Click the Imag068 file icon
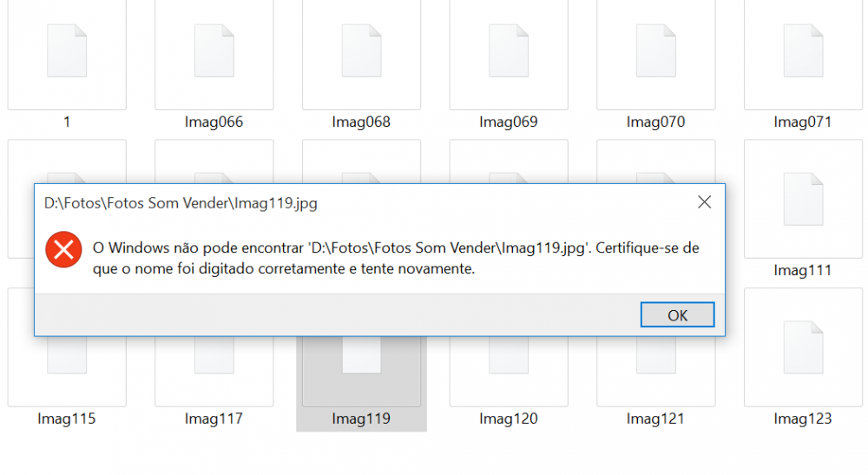 click(x=361, y=52)
